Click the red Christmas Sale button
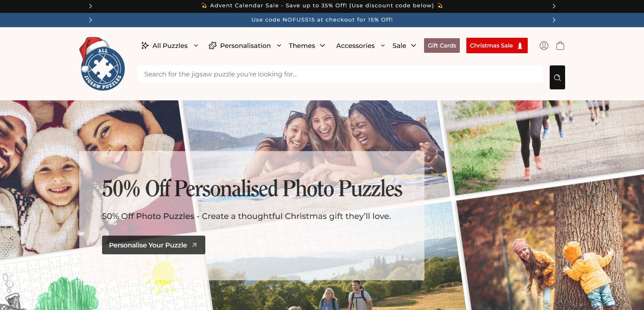 (497, 46)
